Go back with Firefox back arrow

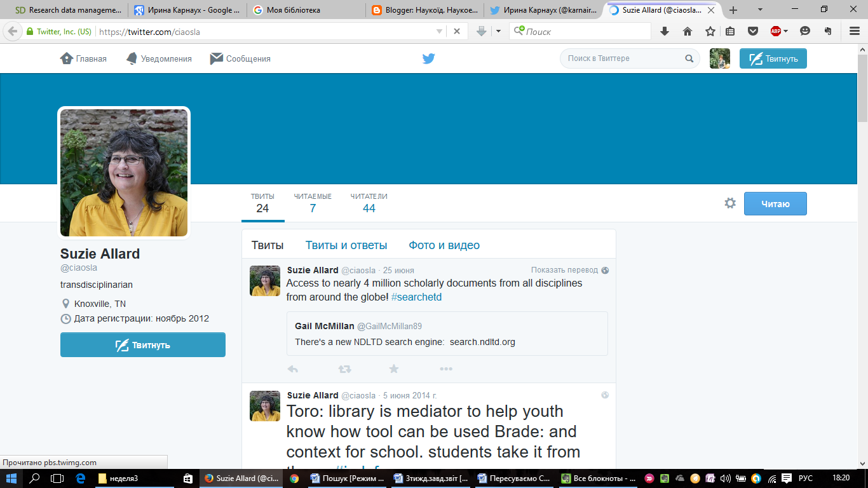(x=11, y=31)
